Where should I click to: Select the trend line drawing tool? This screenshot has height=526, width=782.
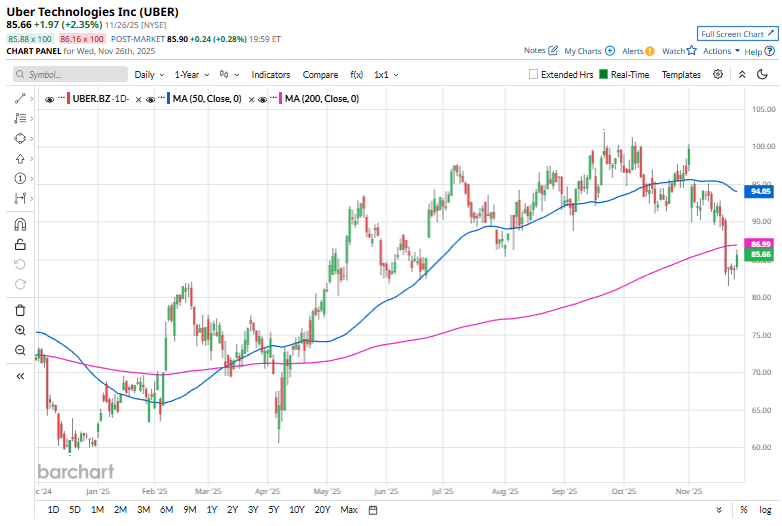(x=20, y=98)
